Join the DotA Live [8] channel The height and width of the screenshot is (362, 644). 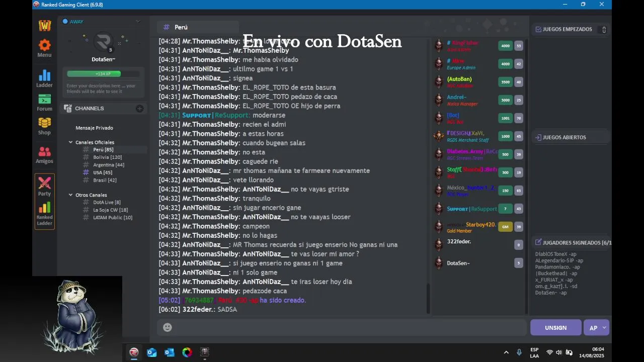[107, 202]
